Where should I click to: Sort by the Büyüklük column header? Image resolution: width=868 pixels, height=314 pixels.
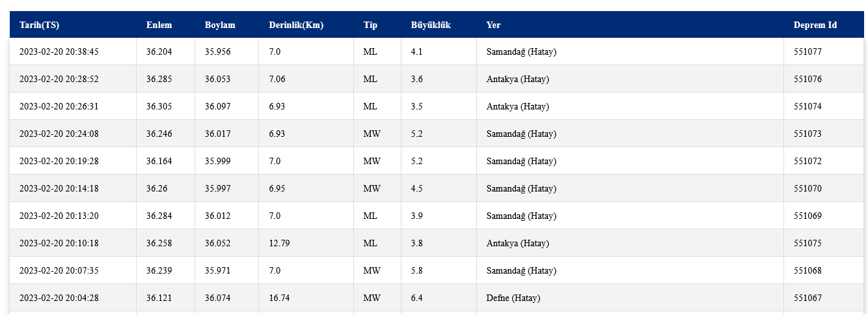431,25
